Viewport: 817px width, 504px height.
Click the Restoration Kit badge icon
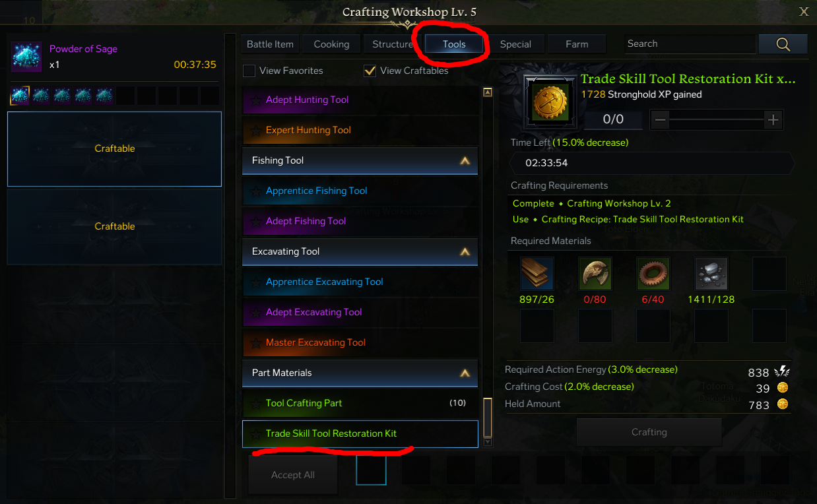coord(549,102)
